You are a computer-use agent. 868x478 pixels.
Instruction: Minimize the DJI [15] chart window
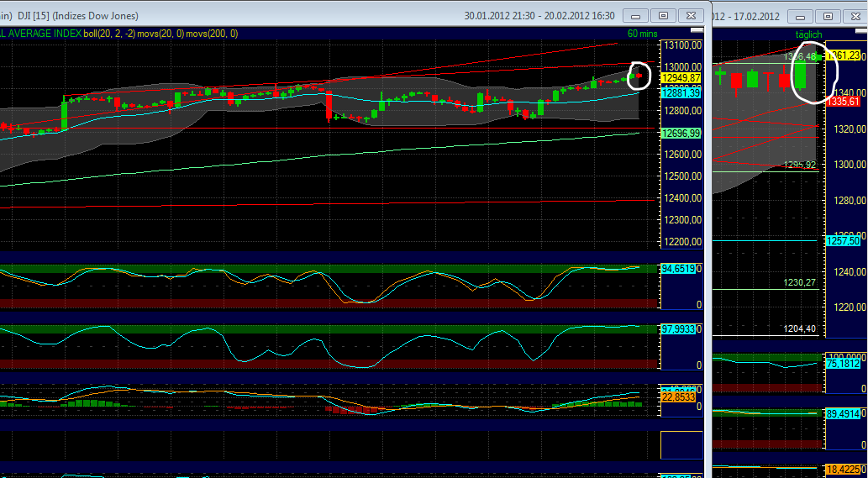[636, 16]
